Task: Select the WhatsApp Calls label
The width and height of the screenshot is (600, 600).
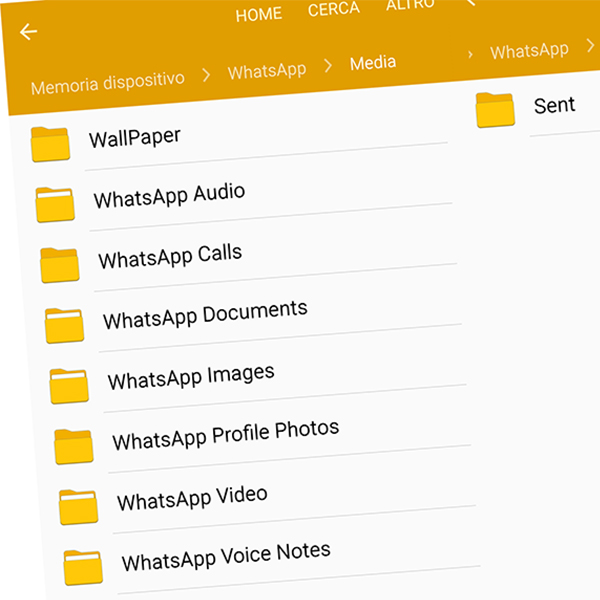Action: (x=170, y=257)
